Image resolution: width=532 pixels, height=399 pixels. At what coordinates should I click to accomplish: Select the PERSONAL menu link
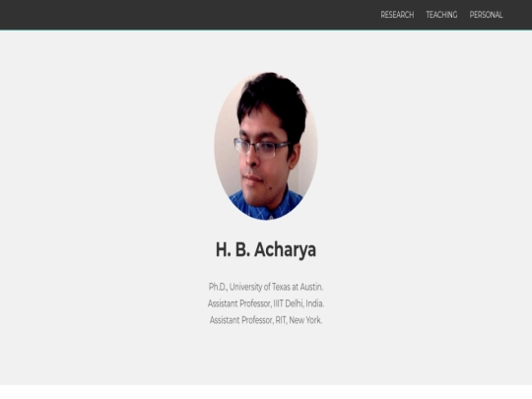tap(486, 15)
